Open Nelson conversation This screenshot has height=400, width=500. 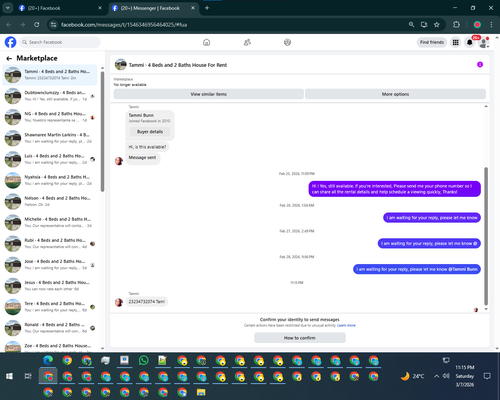tap(50, 201)
